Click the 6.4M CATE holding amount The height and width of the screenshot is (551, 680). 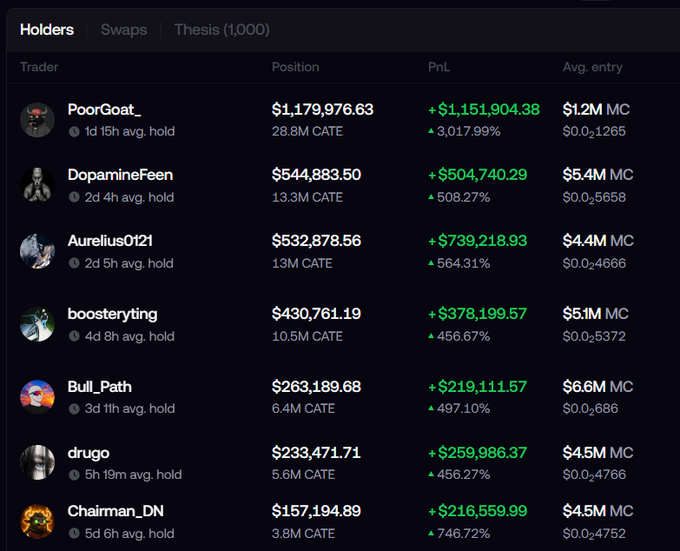coord(304,408)
